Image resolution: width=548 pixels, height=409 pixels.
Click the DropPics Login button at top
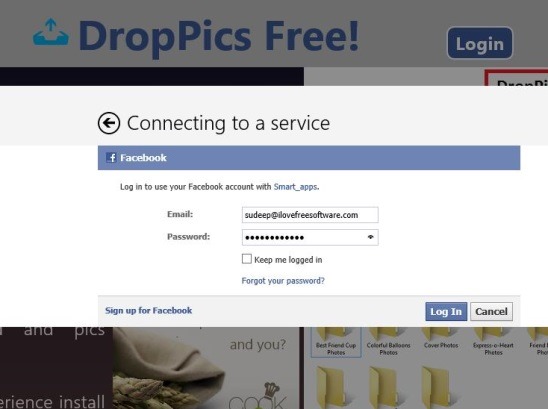coord(480,43)
